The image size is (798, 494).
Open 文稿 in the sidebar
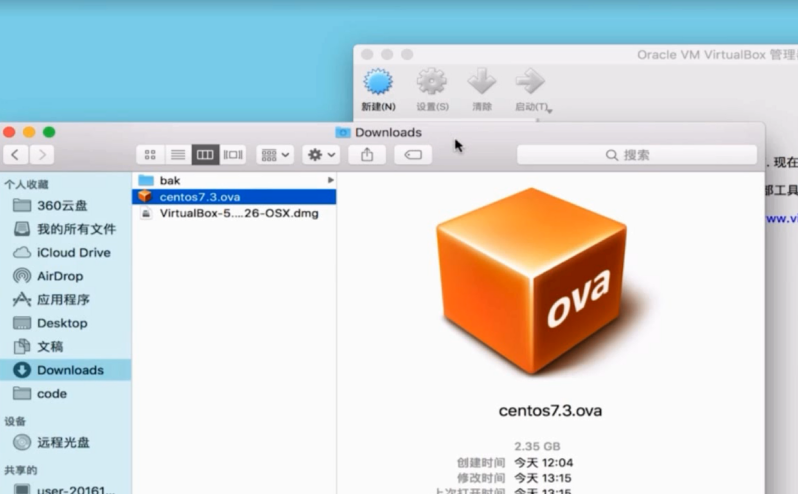point(66,346)
